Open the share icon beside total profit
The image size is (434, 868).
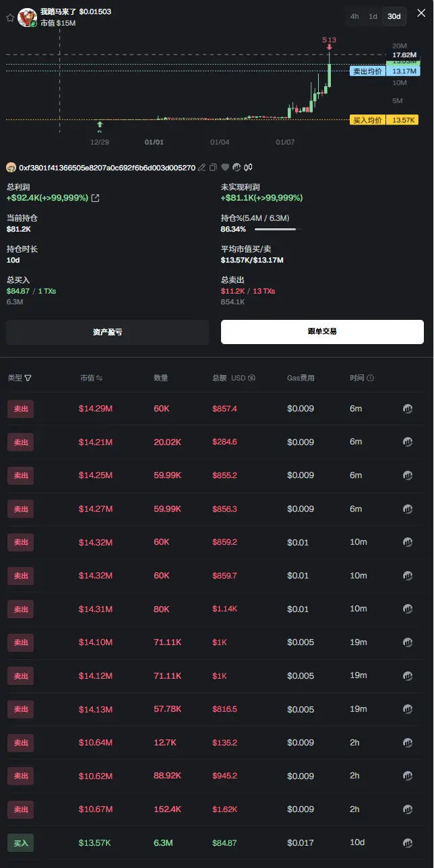(x=95, y=198)
